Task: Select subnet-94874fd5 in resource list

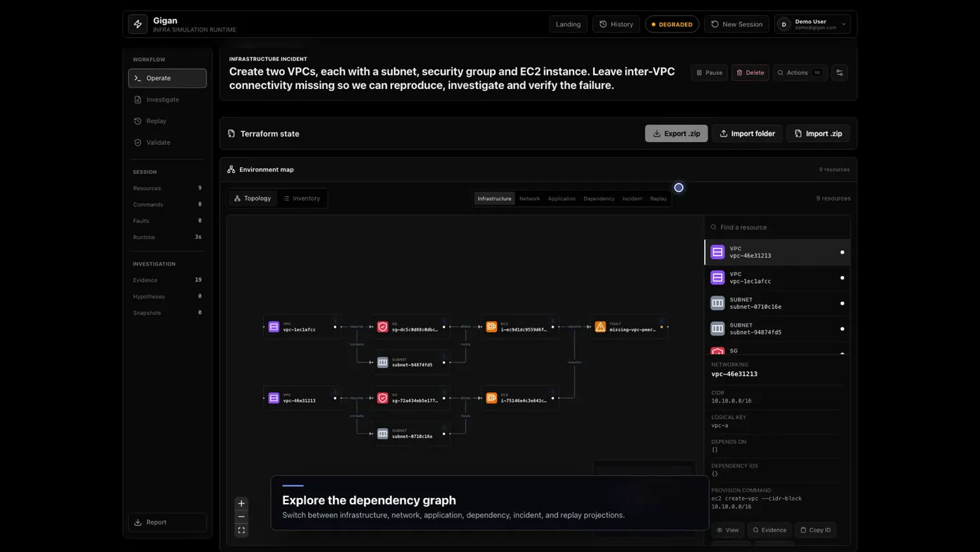Action: coord(777,329)
